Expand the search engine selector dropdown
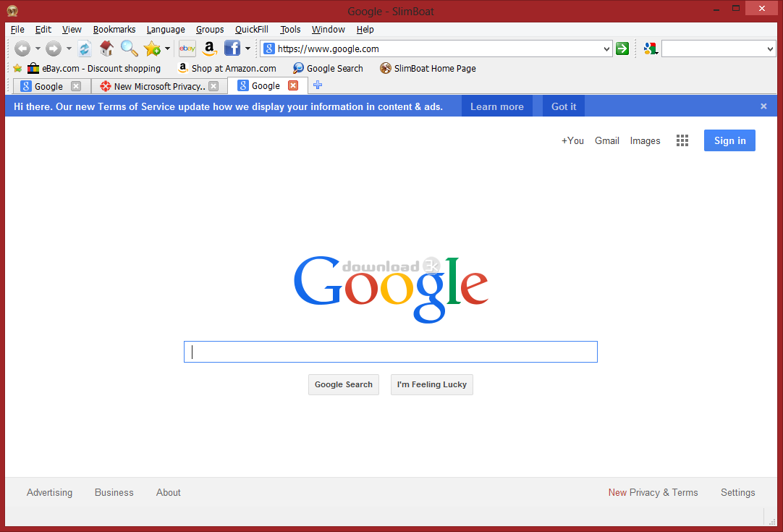Screen dimensions: 783x532 point(770,48)
